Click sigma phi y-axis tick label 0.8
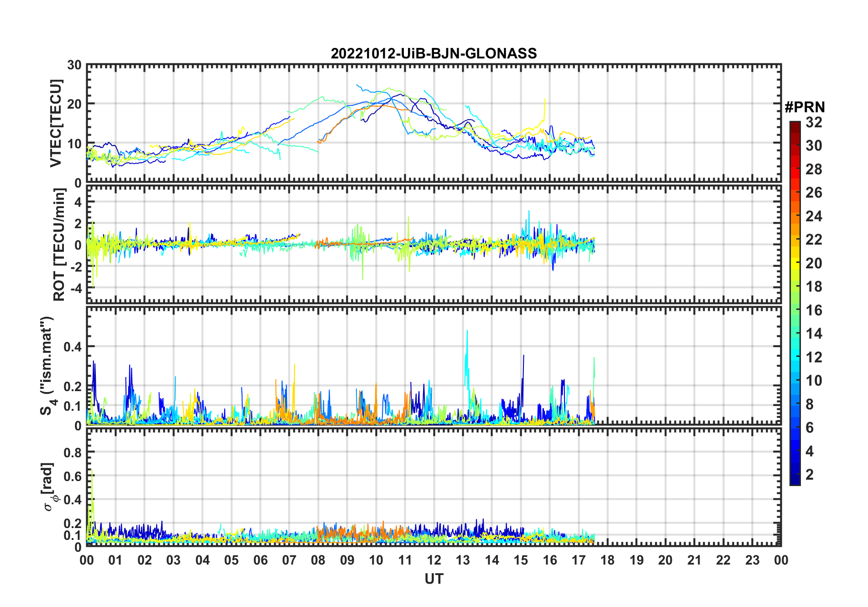The height and width of the screenshot is (607, 868). 73,453
